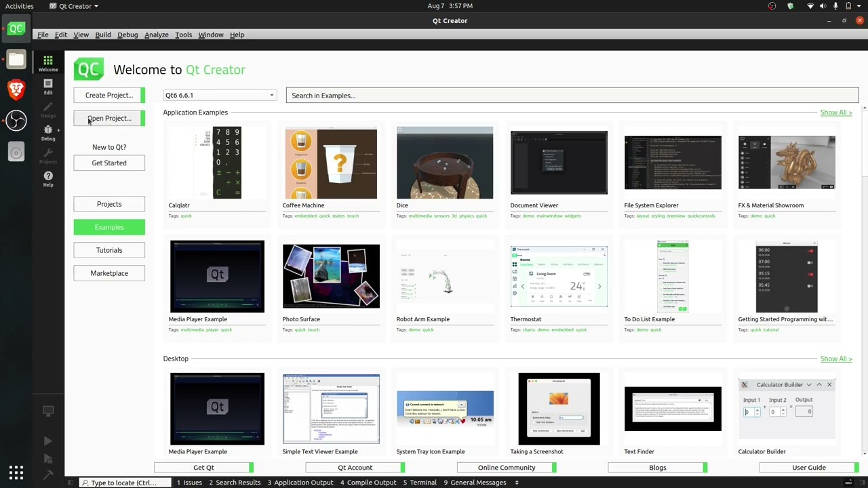Open the kit selector monitor icon
The width and height of the screenshot is (868, 488).
pyautogui.click(x=47, y=411)
